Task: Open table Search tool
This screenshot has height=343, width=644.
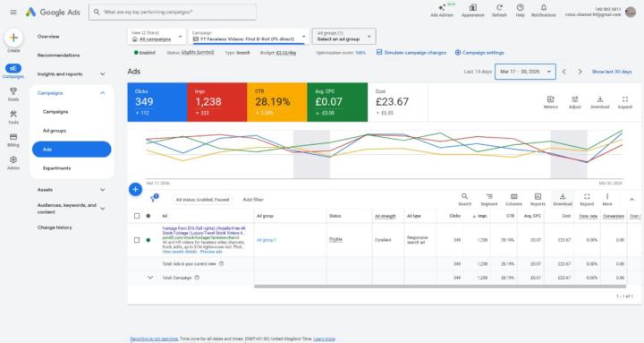Action: tap(464, 197)
